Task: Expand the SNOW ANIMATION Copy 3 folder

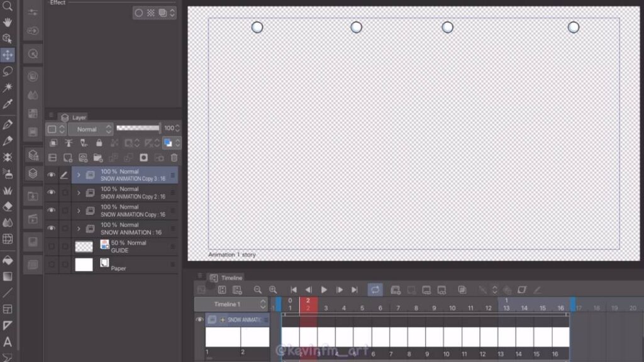Action: [79, 175]
